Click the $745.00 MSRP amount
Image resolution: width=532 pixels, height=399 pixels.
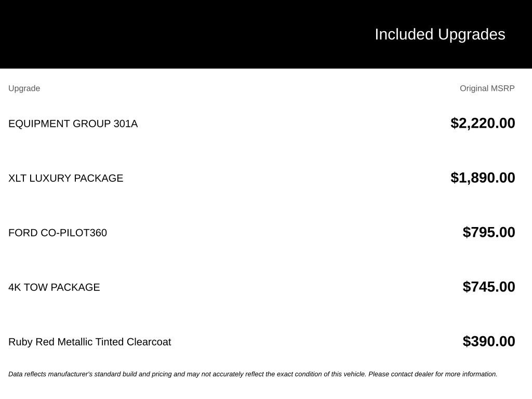tap(488, 287)
